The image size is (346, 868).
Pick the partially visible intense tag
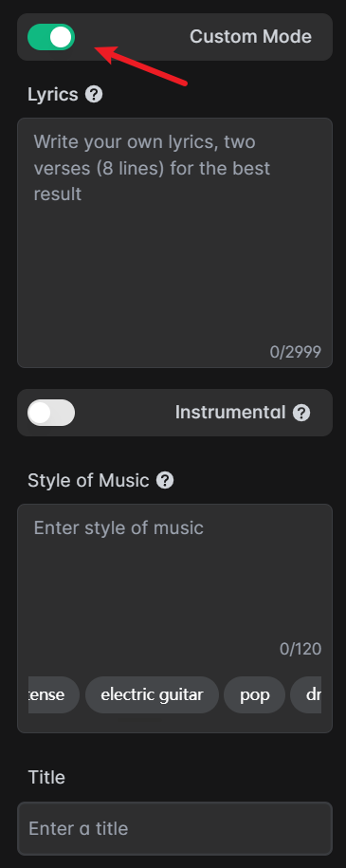click(54, 694)
